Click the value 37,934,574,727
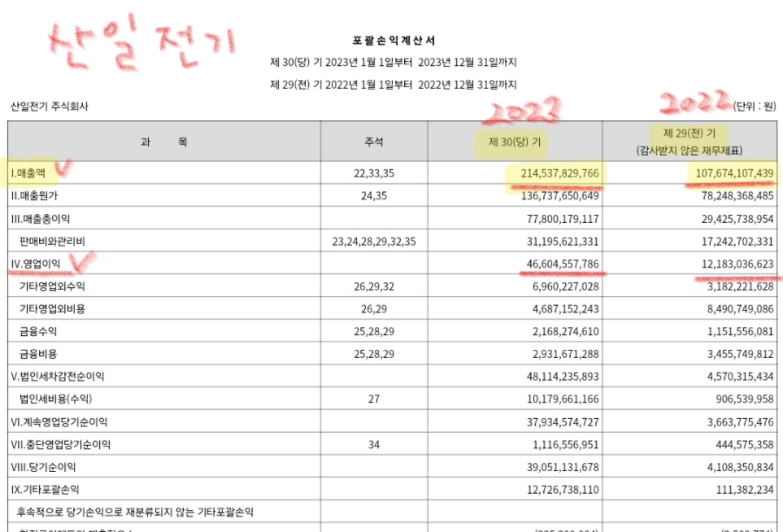Viewport: 783px width, 532px height. point(563,422)
